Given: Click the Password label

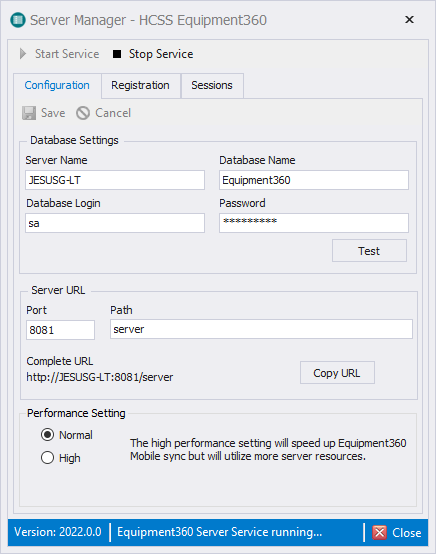Looking at the screenshot, I should 242,203.
